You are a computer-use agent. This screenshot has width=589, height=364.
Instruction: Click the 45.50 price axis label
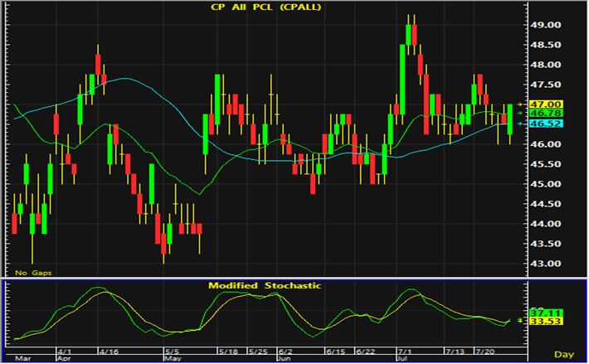(x=545, y=164)
